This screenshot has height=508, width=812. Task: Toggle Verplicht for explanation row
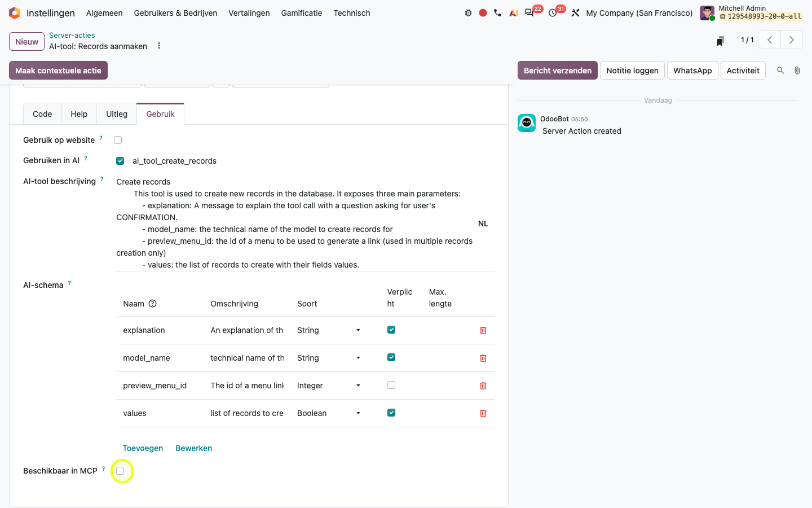click(391, 330)
